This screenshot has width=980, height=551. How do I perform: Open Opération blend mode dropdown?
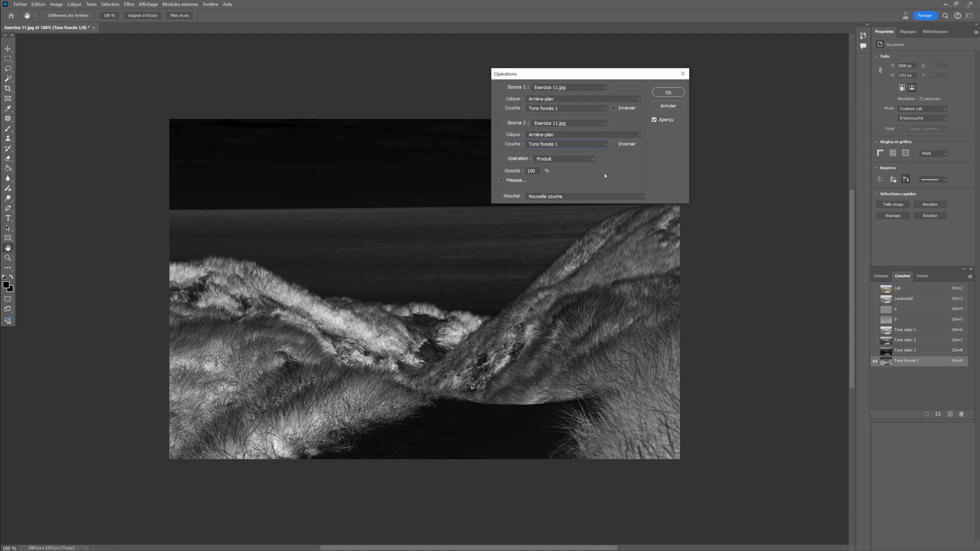pos(565,159)
